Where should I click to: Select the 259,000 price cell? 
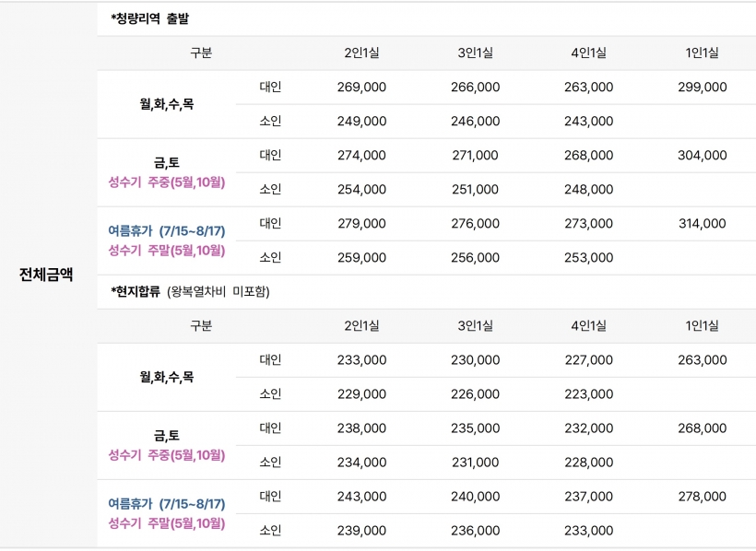[x=361, y=258]
